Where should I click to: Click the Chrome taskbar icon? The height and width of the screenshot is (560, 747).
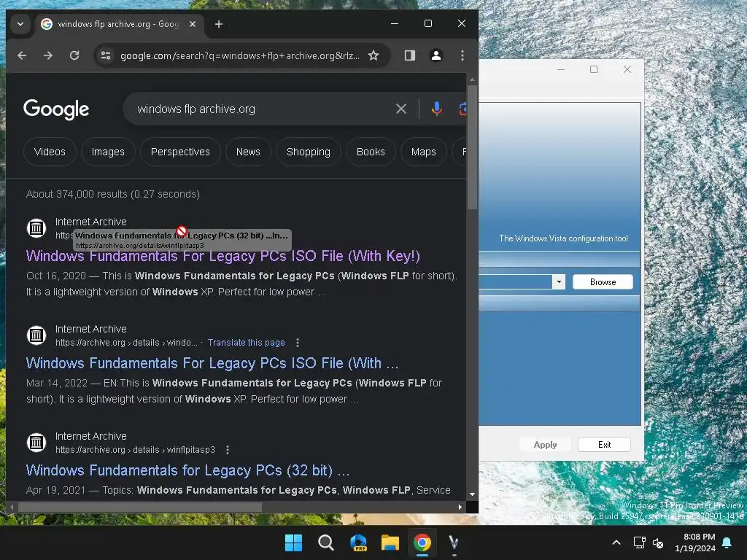point(422,542)
